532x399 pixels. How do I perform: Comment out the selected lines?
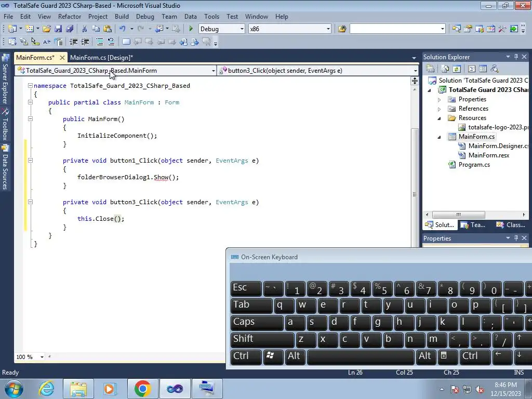pyautogui.click(x=100, y=42)
